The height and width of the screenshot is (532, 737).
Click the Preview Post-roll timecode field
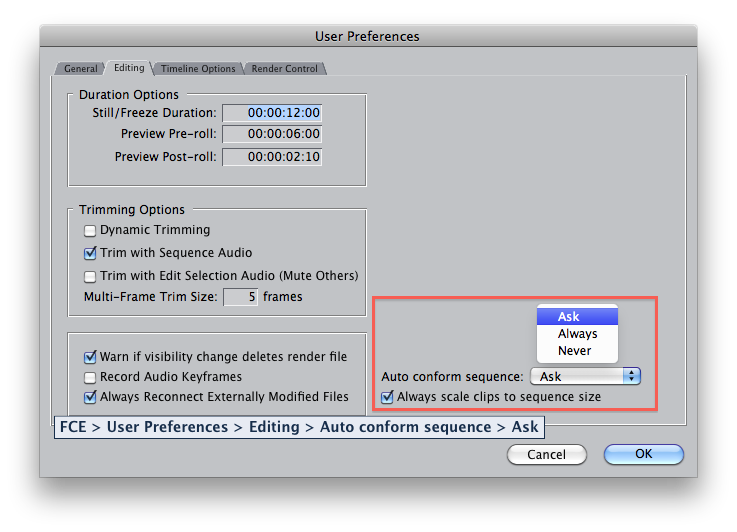pos(272,157)
